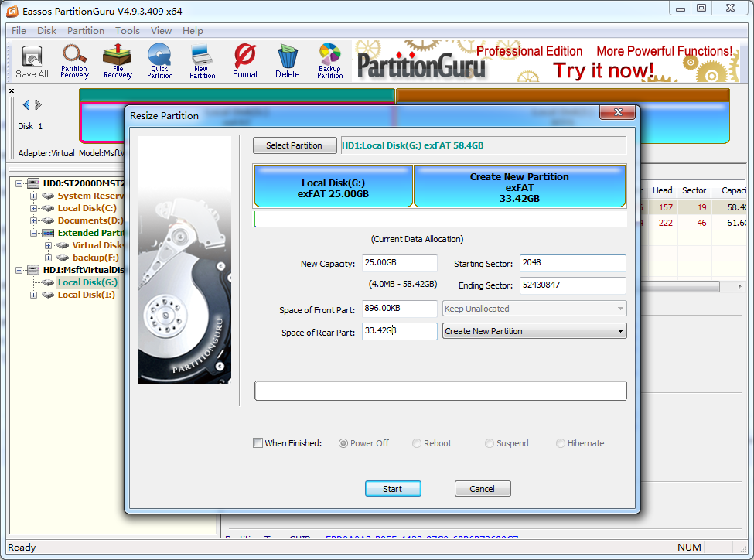Click the Ending Sector field
The image size is (754, 560).
(573, 285)
